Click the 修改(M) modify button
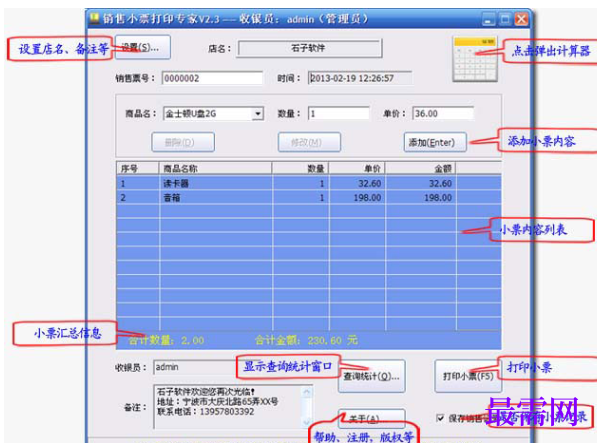 coord(309,142)
